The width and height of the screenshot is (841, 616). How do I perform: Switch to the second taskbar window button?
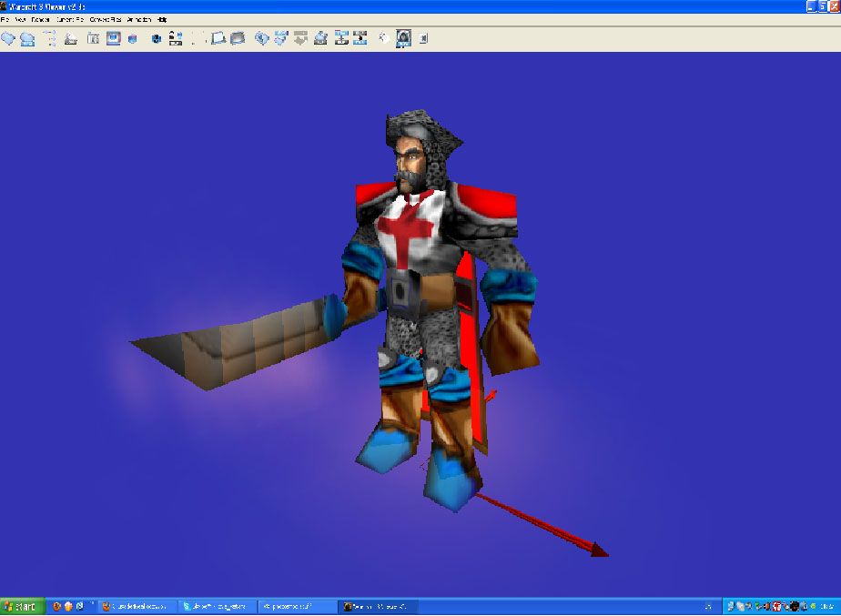click(217, 606)
